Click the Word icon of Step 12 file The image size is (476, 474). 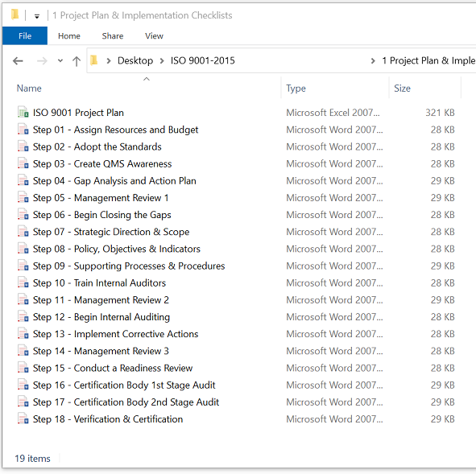pos(23,316)
